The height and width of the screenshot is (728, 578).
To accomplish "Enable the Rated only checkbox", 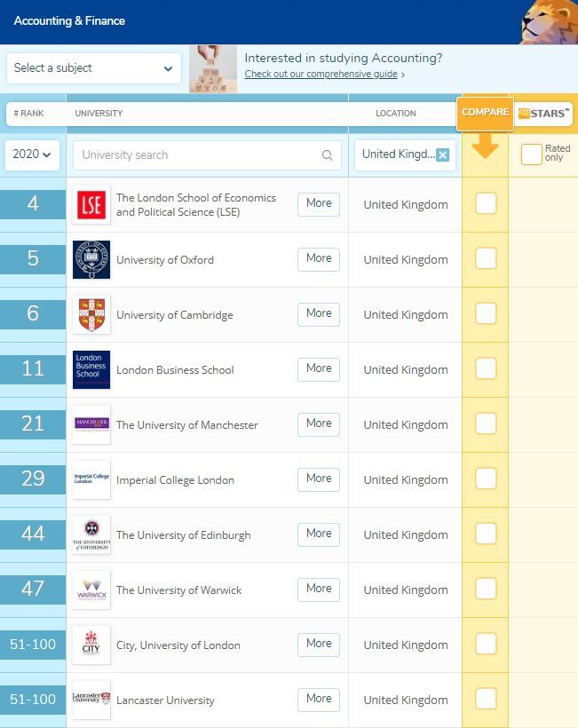I will point(532,154).
